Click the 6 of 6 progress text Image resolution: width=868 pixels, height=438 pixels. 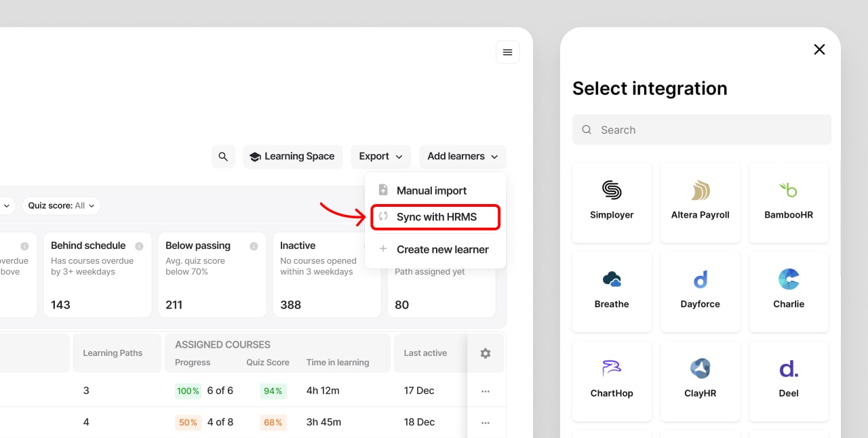tap(220, 391)
